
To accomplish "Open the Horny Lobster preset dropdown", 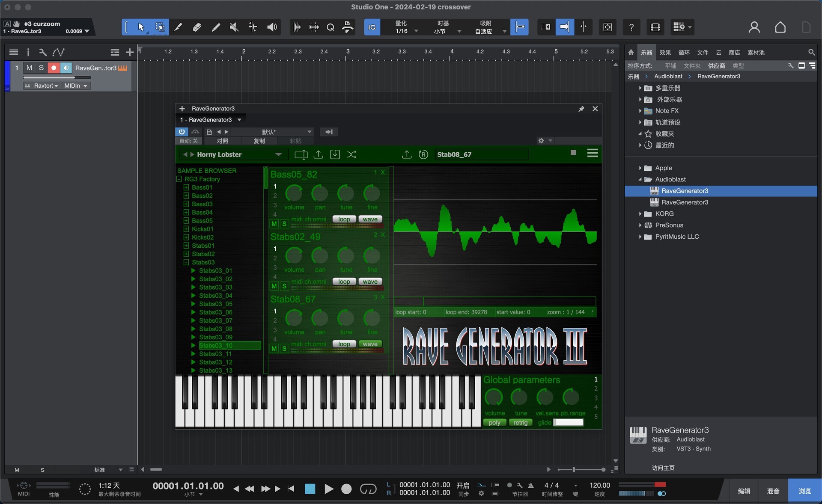I will tap(278, 154).
